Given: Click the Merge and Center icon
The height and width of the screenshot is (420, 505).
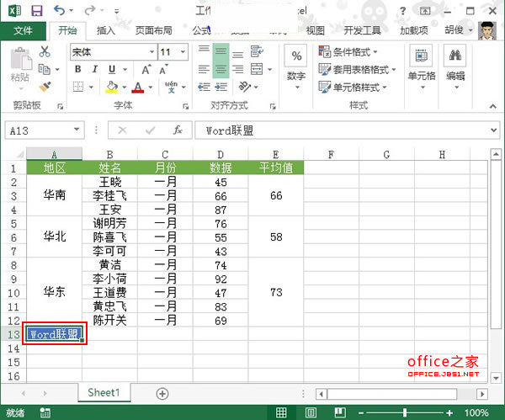Looking at the screenshot, I should [x=257, y=69].
